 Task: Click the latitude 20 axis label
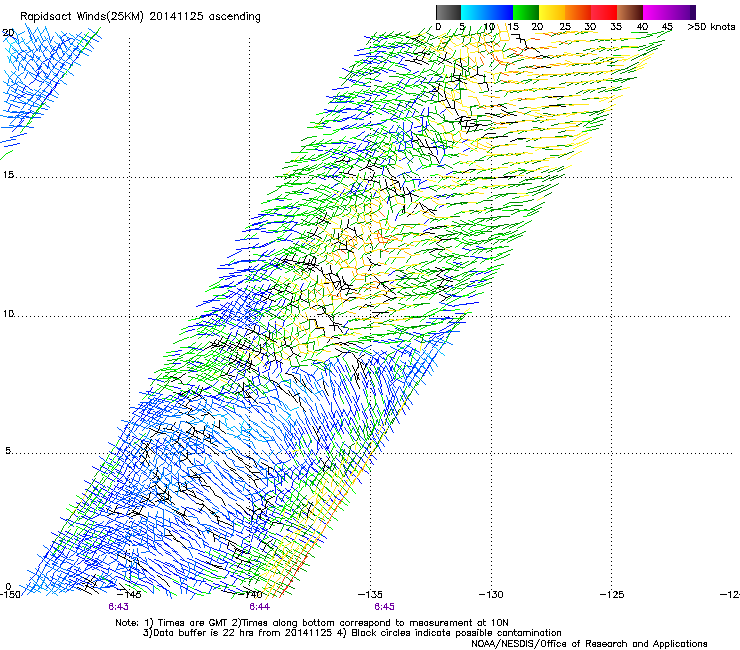coord(8,33)
